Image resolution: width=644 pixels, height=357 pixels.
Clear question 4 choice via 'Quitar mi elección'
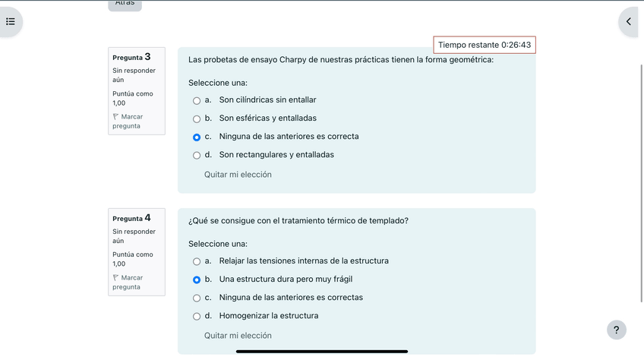pyautogui.click(x=238, y=336)
